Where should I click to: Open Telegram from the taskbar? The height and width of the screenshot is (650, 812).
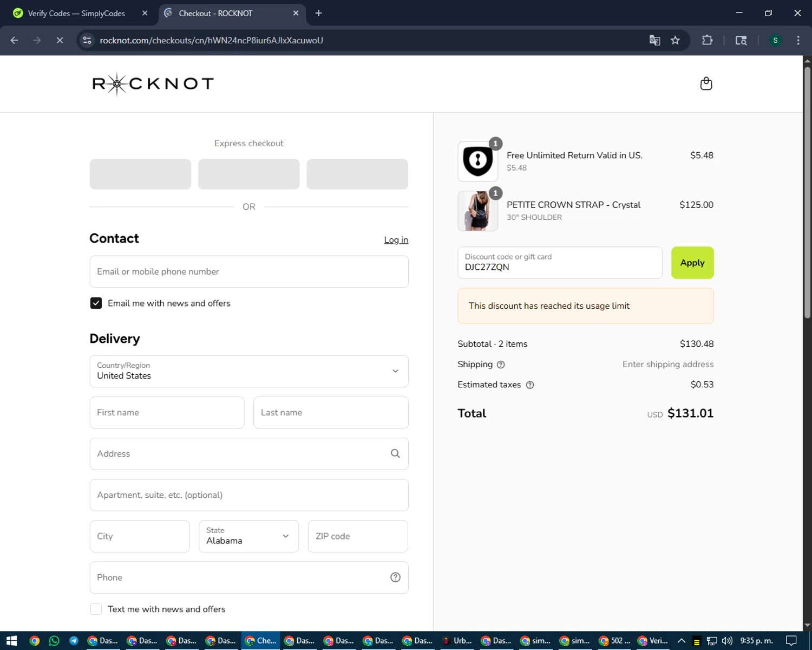(74, 641)
